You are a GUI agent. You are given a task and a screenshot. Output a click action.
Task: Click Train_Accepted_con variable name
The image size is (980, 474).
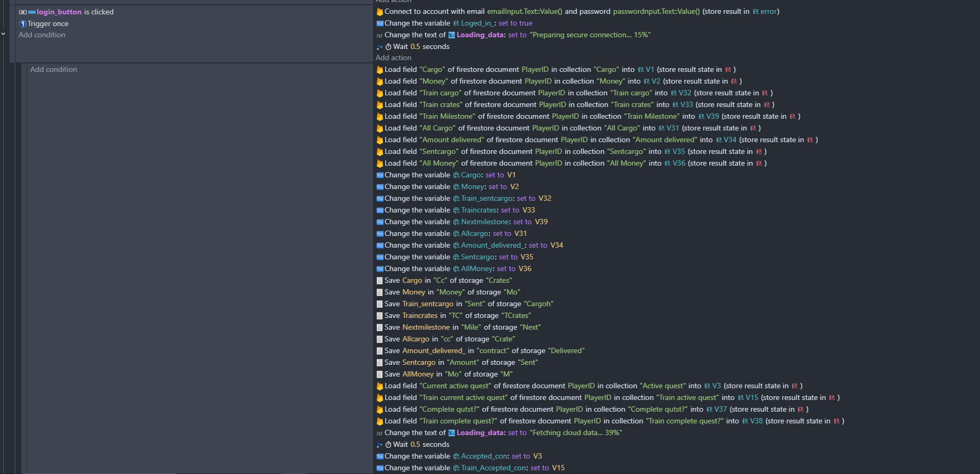[494, 468]
